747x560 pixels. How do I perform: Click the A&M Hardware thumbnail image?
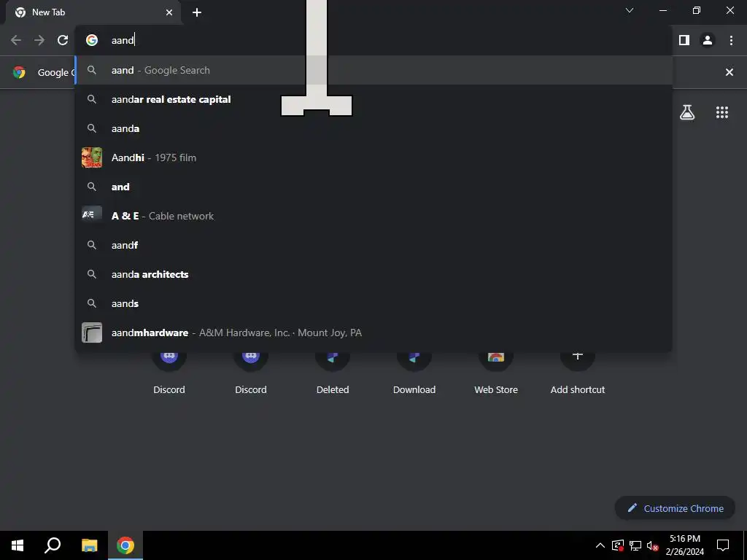point(92,332)
